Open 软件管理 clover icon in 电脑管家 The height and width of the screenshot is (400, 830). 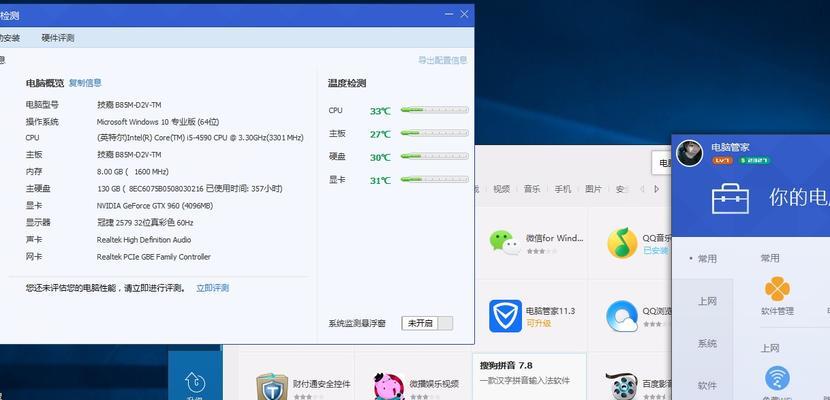777,289
